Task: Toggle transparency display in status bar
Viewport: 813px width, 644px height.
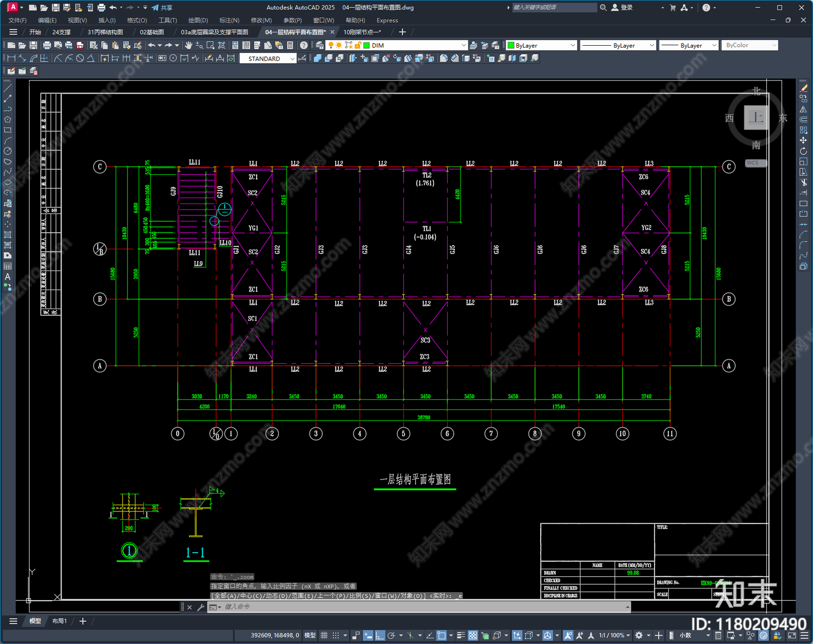Action: point(473,635)
